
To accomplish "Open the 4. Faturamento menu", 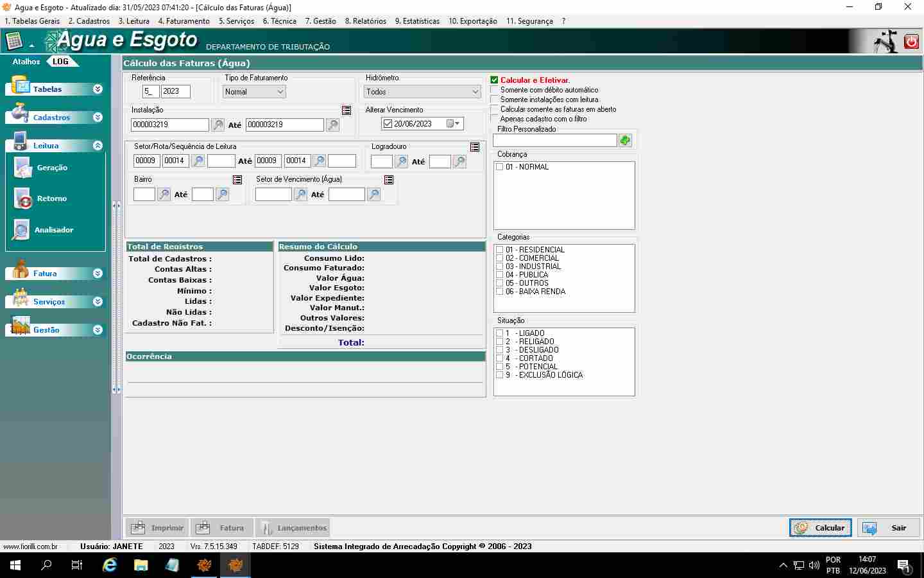I will [184, 21].
